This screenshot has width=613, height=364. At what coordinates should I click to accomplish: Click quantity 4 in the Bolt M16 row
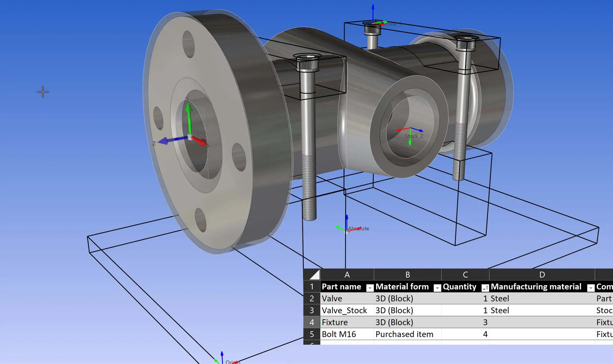pos(465,334)
